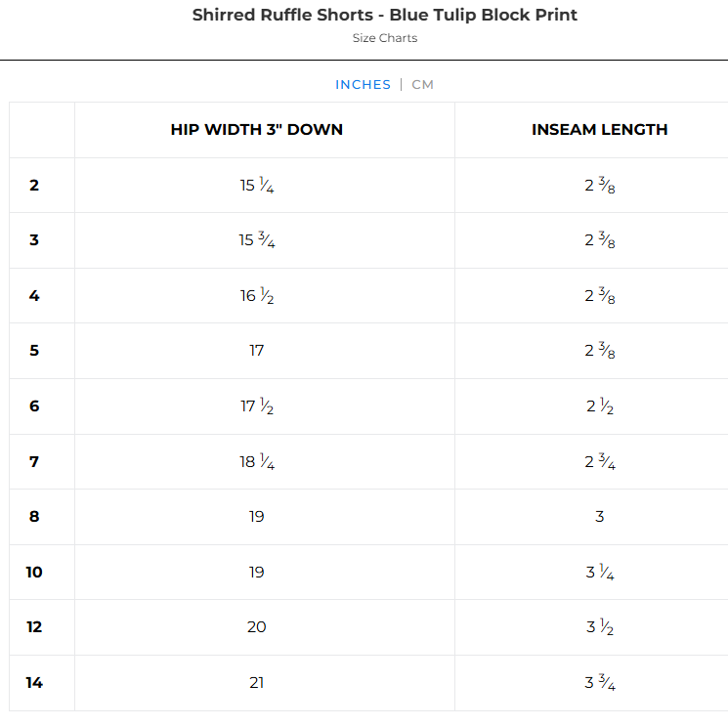Click the Hip Width 3" Down column header
The width and height of the screenshot is (728, 726).
[x=256, y=130]
